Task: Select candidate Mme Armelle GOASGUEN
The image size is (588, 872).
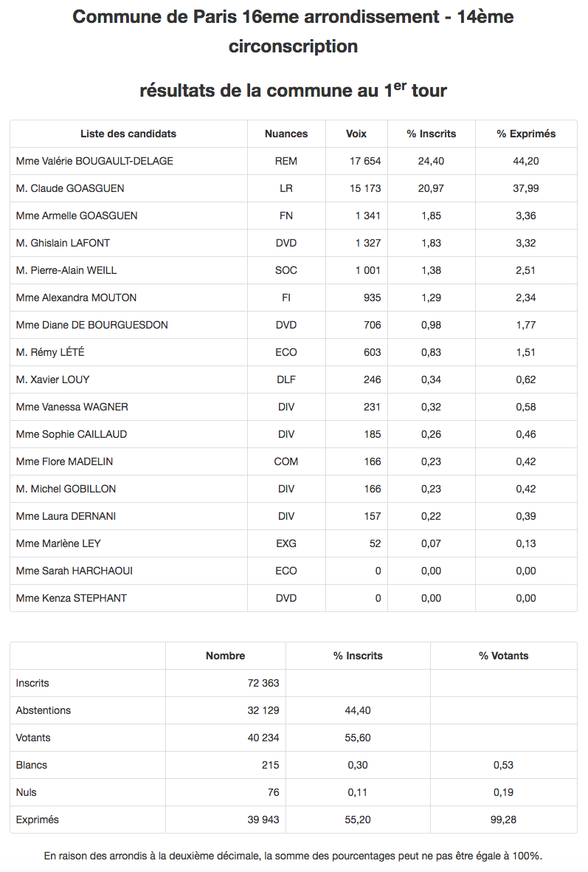Action: pyautogui.click(x=77, y=216)
